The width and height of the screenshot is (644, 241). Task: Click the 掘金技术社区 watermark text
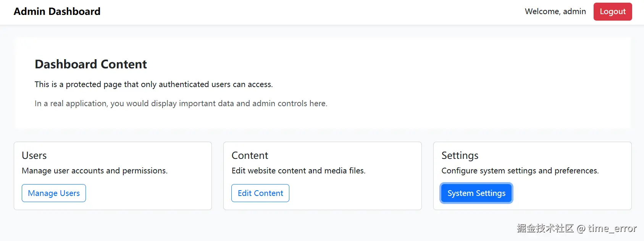[545, 228]
